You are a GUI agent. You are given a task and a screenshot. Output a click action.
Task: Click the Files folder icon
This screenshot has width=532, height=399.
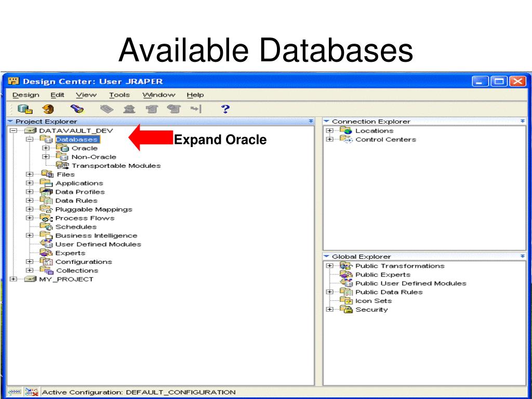[47, 175]
